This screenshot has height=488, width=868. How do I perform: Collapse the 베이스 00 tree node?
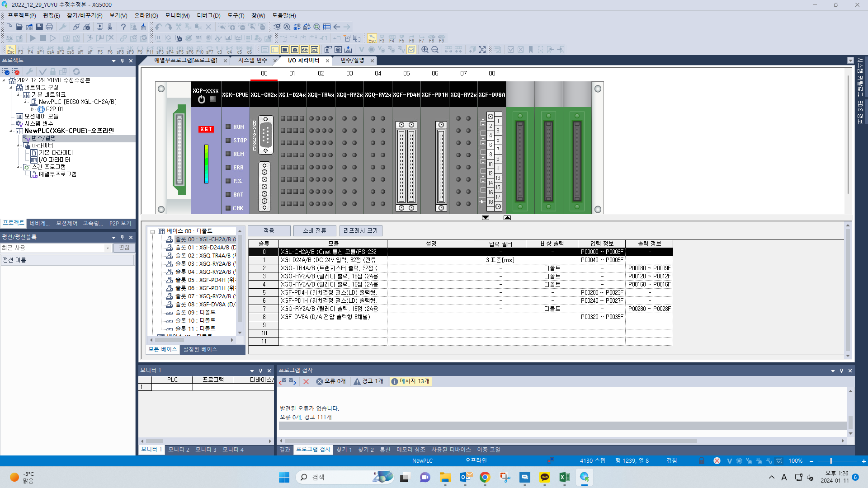click(153, 231)
